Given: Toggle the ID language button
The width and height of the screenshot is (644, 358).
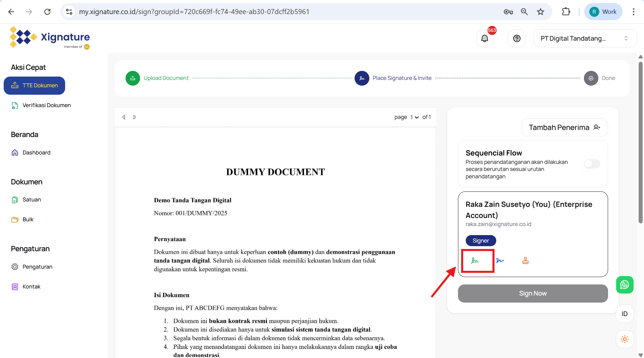Looking at the screenshot, I should [x=625, y=314].
